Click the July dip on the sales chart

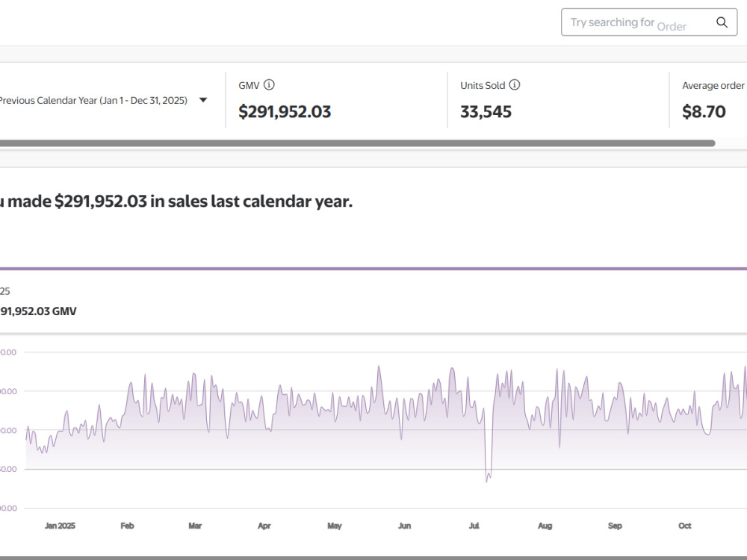487,478
